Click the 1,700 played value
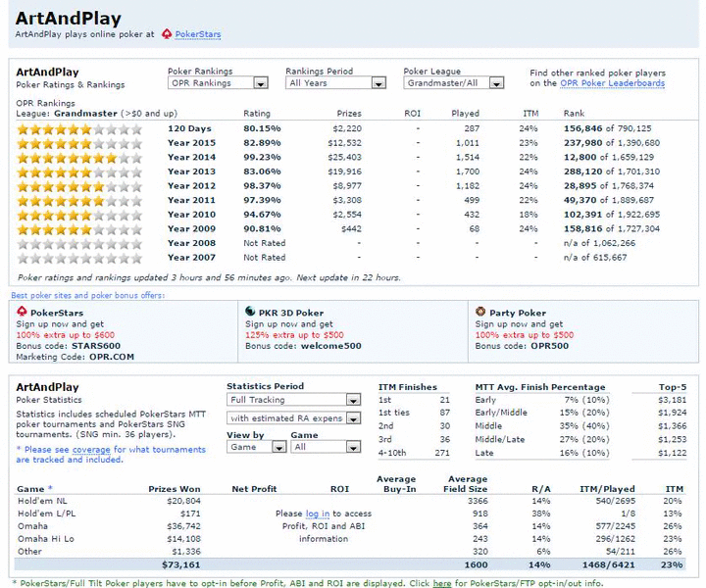Screen dimensions: 706x588 [468, 171]
